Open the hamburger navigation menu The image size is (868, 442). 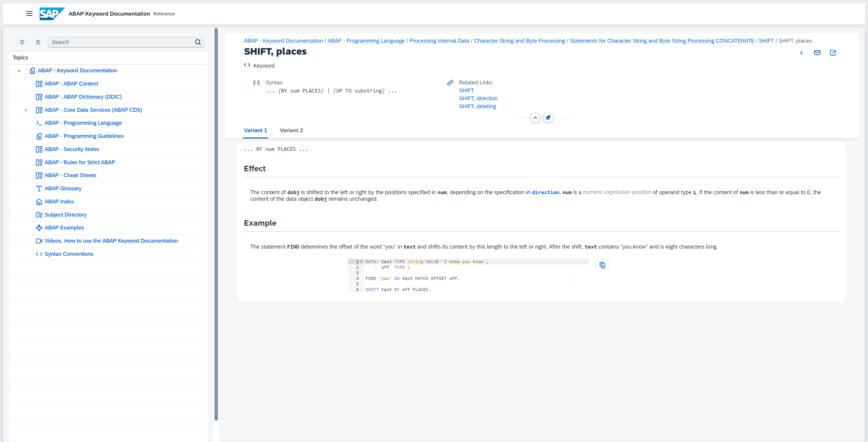29,13
